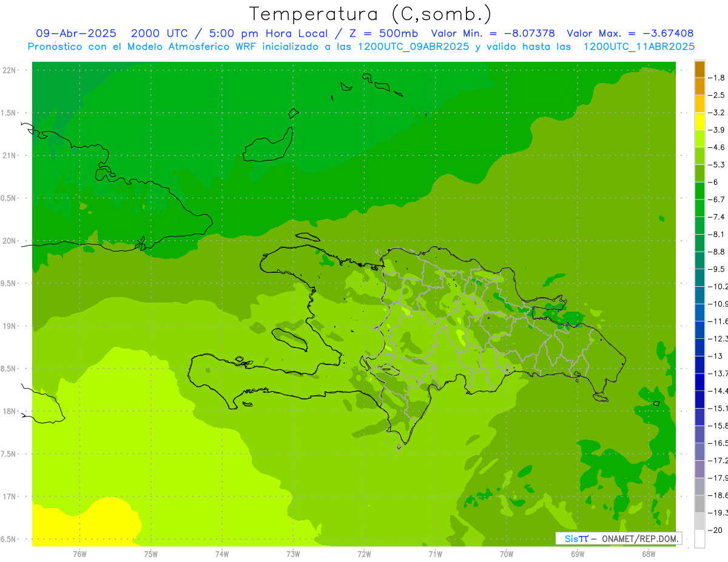Click the '18N' latitude label
Viewport: 728px width, 562px height.
(9, 412)
